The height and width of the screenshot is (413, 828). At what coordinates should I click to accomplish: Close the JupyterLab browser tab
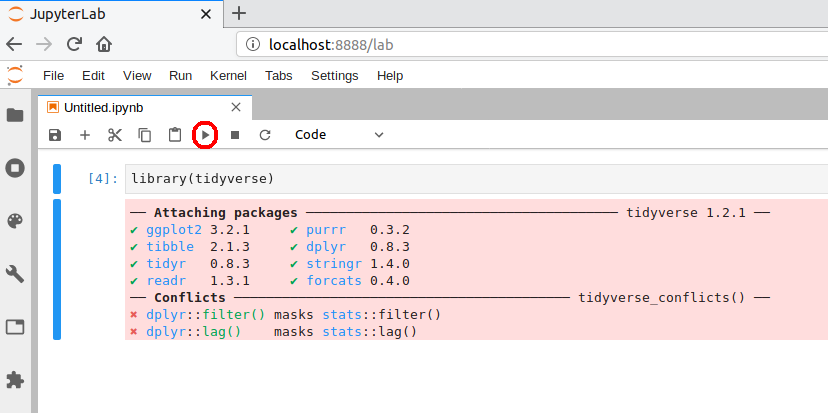pyautogui.click(x=206, y=14)
